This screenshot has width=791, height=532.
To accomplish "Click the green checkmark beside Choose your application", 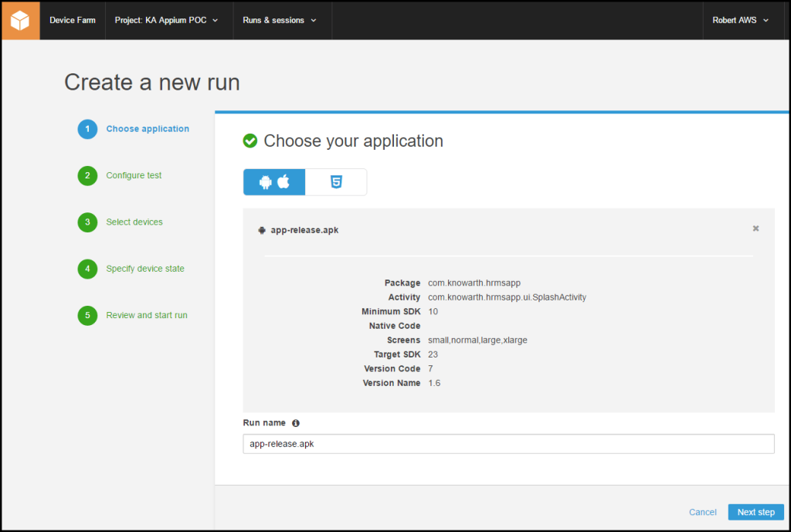I will pyautogui.click(x=250, y=141).
